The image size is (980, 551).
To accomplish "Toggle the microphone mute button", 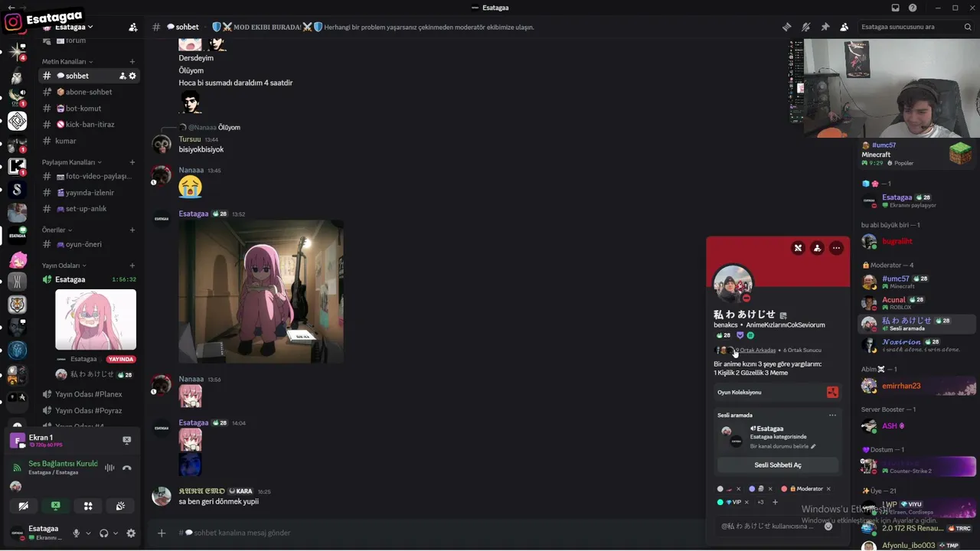I will click(x=76, y=533).
